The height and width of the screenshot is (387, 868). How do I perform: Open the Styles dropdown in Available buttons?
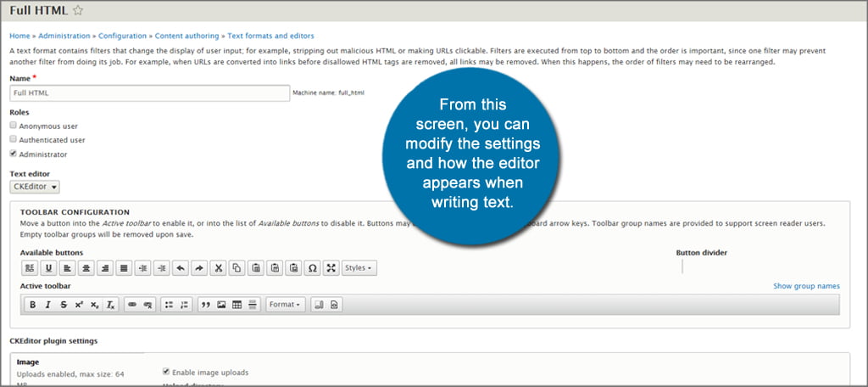tap(359, 268)
